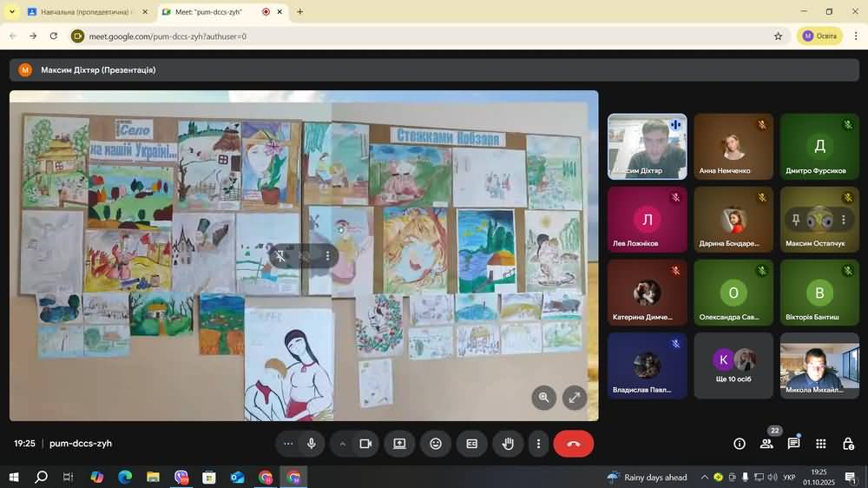Open the tab search dropdown in Chrome
The image size is (868, 488).
(x=12, y=12)
